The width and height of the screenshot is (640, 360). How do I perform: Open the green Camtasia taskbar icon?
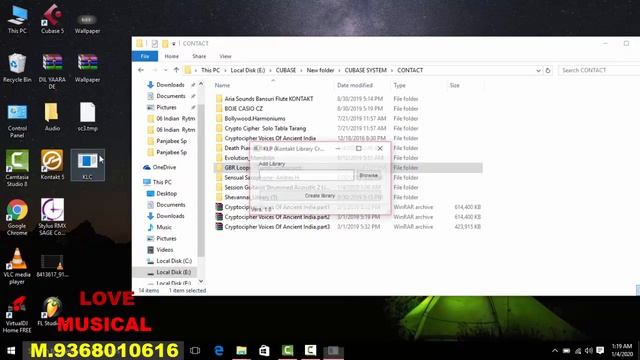tap(287, 350)
